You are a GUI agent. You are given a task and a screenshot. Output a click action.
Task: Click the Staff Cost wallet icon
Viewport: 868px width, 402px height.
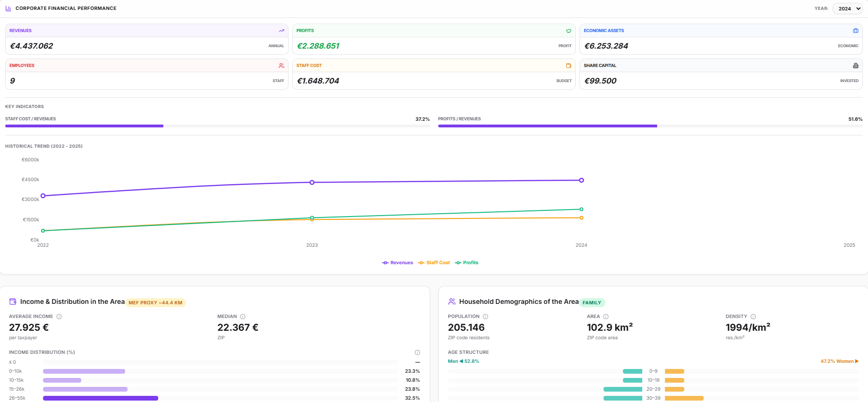click(569, 66)
